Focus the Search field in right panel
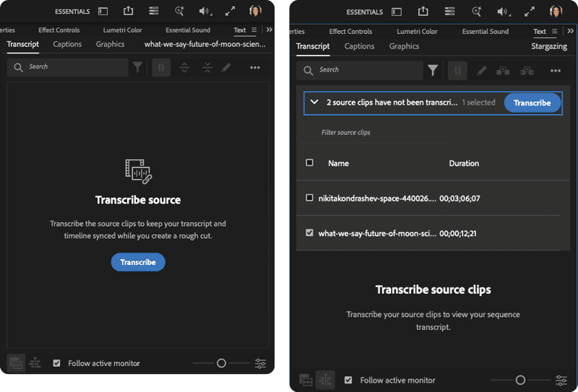Screen dimensions: 578x392 359,70
